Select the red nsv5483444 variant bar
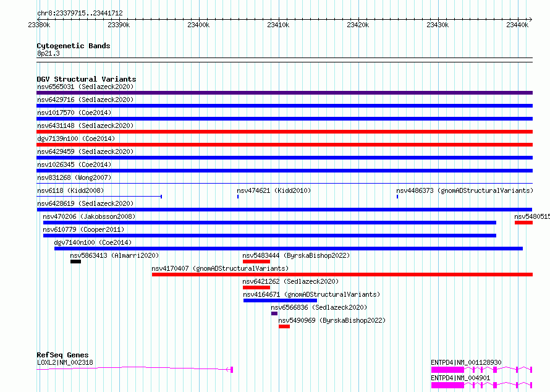 (256, 262)
